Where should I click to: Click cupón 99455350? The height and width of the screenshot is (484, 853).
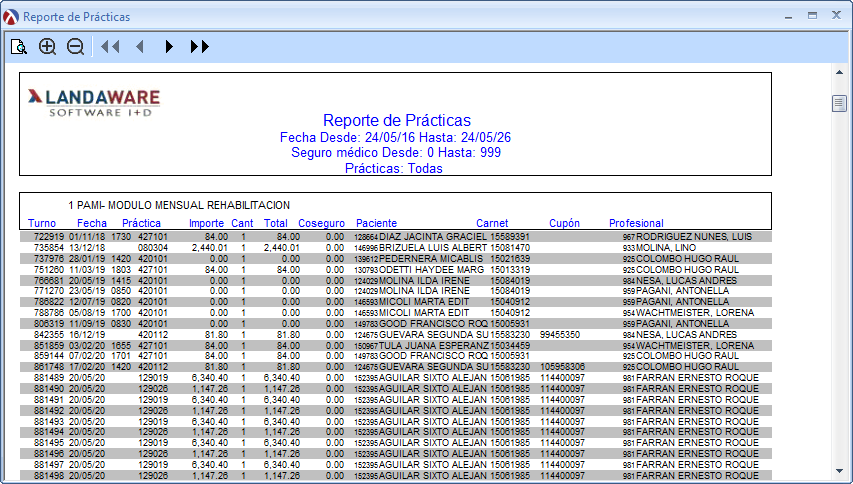560,334
